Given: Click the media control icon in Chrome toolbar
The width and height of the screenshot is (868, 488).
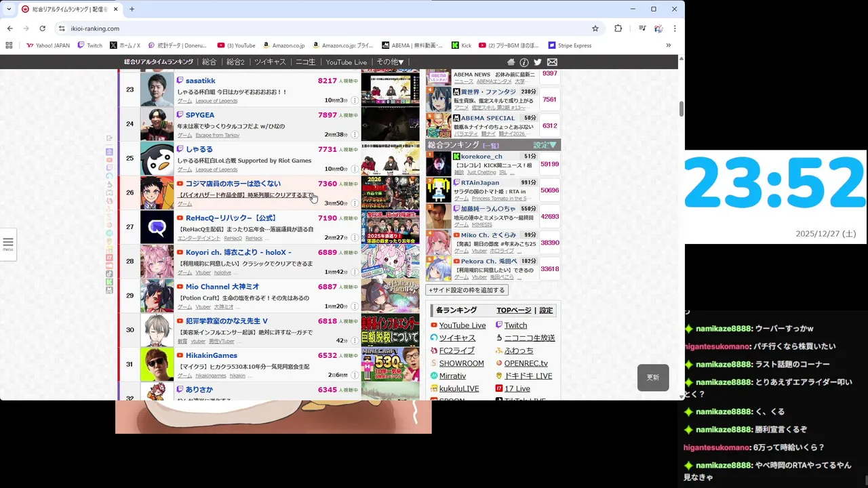Looking at the screenshot, I should pos(642,28).
